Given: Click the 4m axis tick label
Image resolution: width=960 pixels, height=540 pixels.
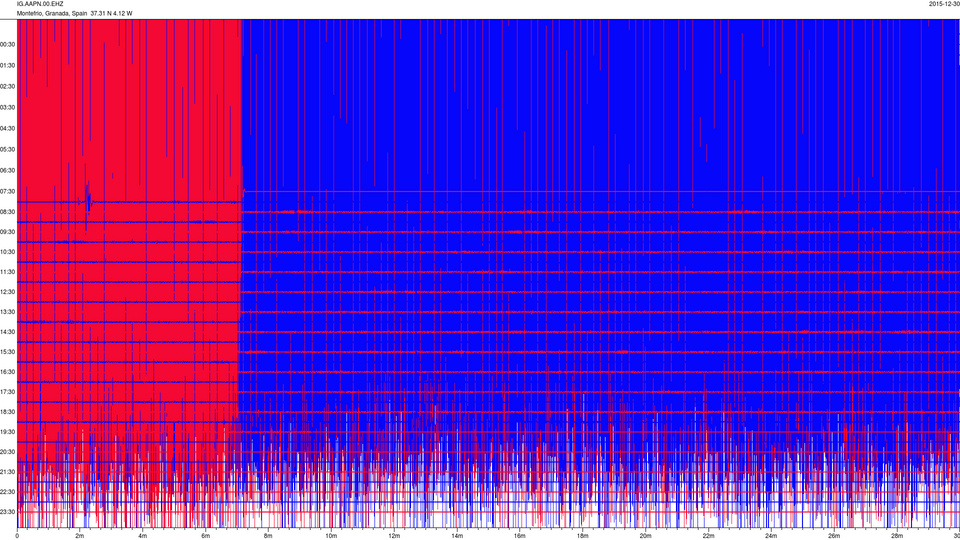Looking at the screenshot, I should pyautogui.click(x=143, y=536).
